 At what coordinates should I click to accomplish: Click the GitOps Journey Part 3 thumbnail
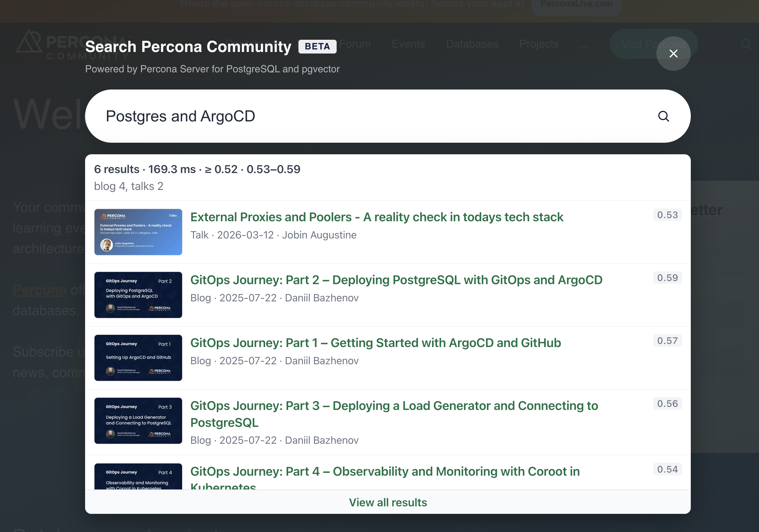pos(138,420)
